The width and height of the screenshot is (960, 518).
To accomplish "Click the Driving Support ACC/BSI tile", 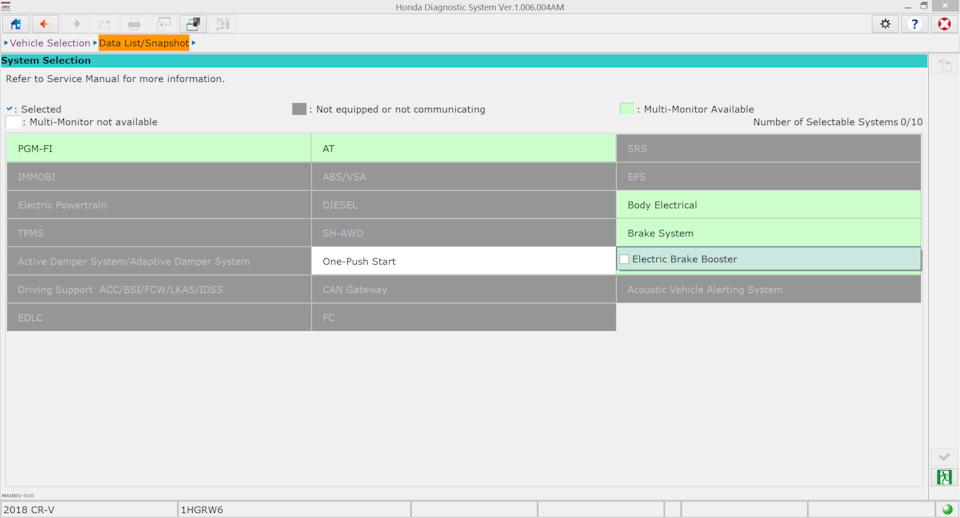I will click(x=159, y=290).
